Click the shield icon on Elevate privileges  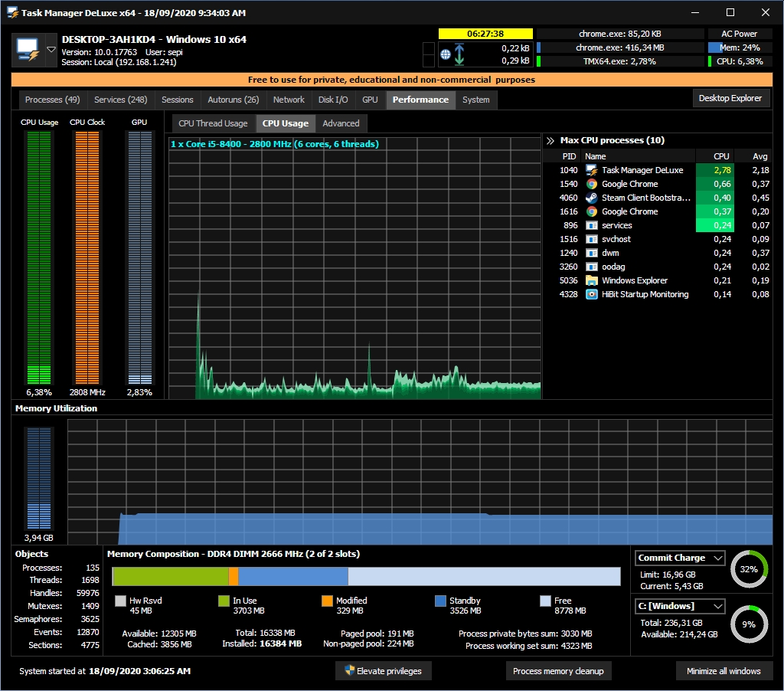[349, 671]
